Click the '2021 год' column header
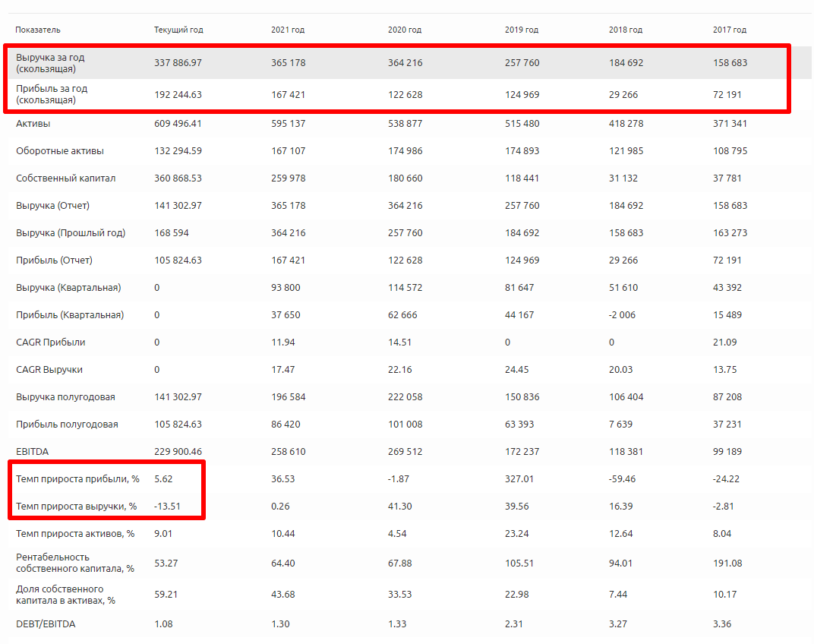Screen dimensions: 814x644 point(288,30)
